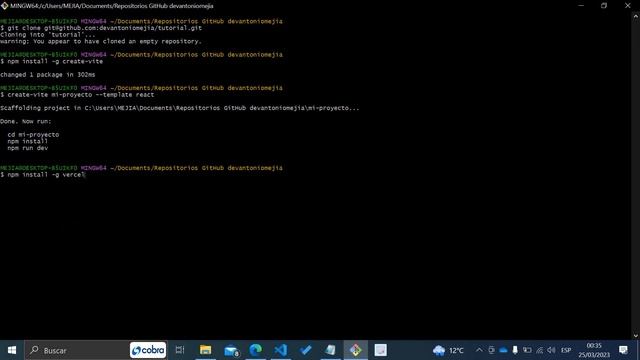Click the terminal scrollbar down arrow

[x=636, y=336]
